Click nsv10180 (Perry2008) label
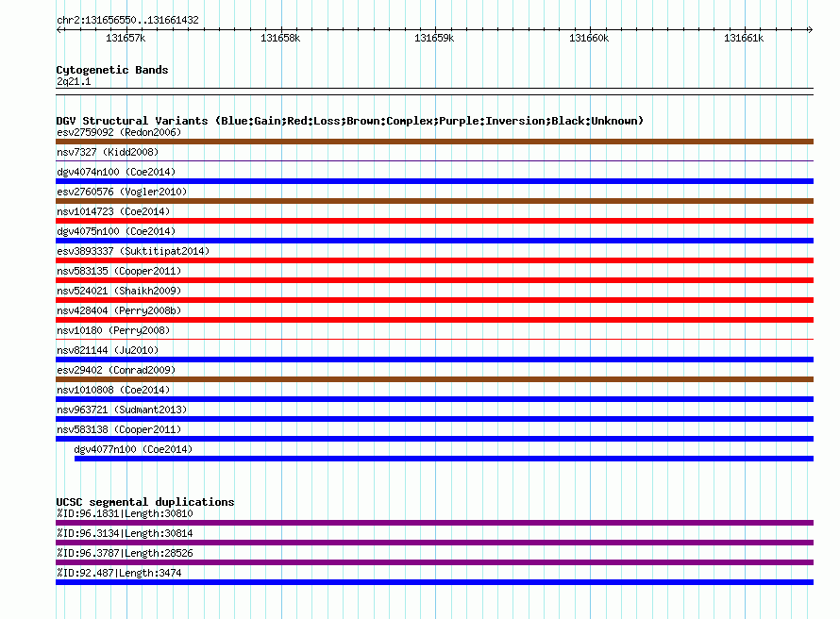Viewport: 840px width, 619px height. click(x=113, y=330)
